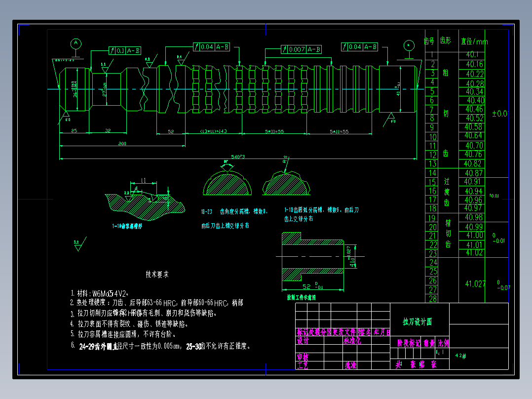This screenshot has height=399, width=532.
Task: Click diameter value 40.97
Action: pyautogui.click(x=473, y=208)
